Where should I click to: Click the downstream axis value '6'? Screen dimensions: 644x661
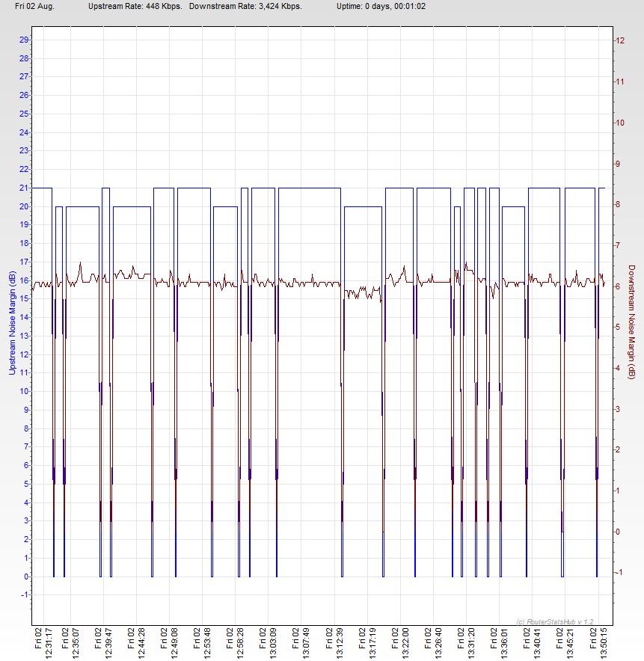click(618, 286)
